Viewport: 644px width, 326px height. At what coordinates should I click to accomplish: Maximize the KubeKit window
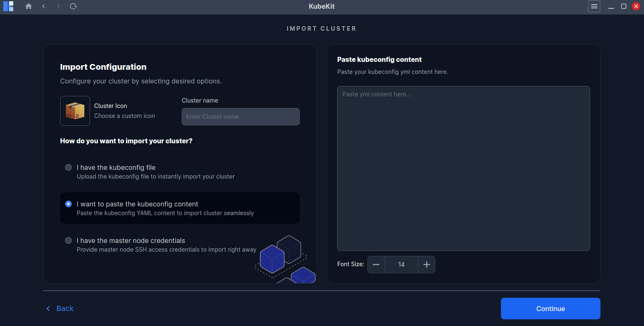click(x=623, y=6)
